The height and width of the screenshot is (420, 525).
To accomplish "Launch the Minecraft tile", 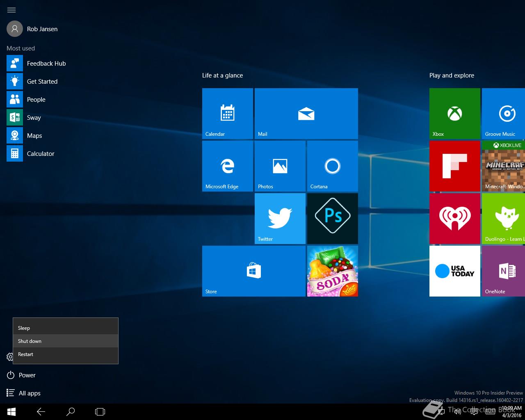I will [504, 166].
